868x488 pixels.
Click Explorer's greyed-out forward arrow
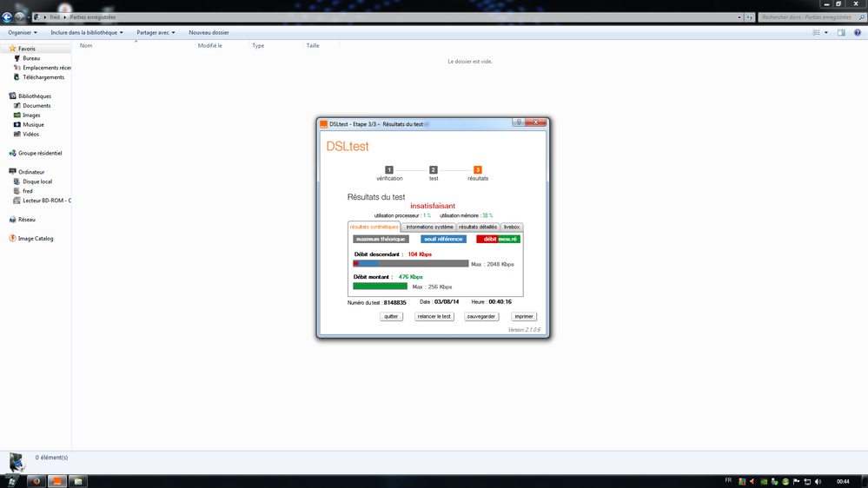[x=20, y=17]
